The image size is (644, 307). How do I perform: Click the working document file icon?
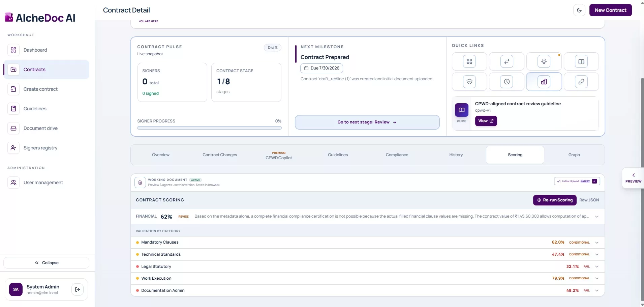point(140,183)
